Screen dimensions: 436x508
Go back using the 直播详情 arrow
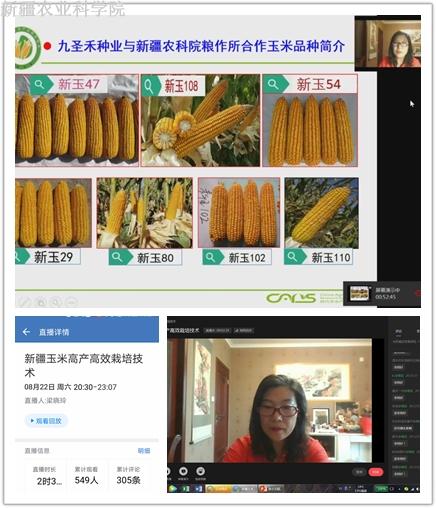pos(26,332)
